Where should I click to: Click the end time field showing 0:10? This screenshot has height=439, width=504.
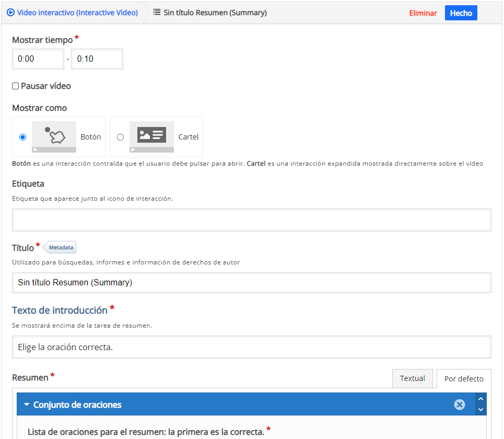pyautogui.click(x=97, y=59)
